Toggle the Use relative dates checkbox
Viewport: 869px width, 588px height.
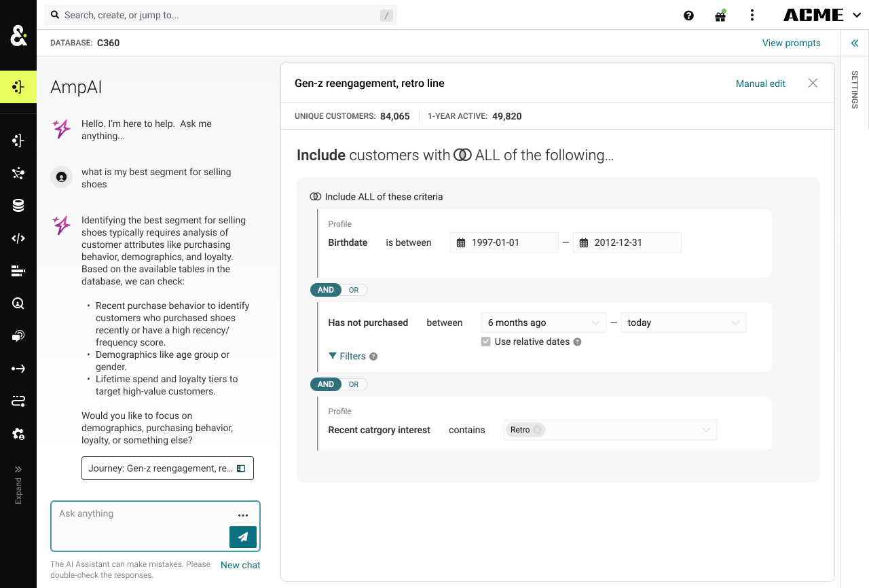coord(485,342)
